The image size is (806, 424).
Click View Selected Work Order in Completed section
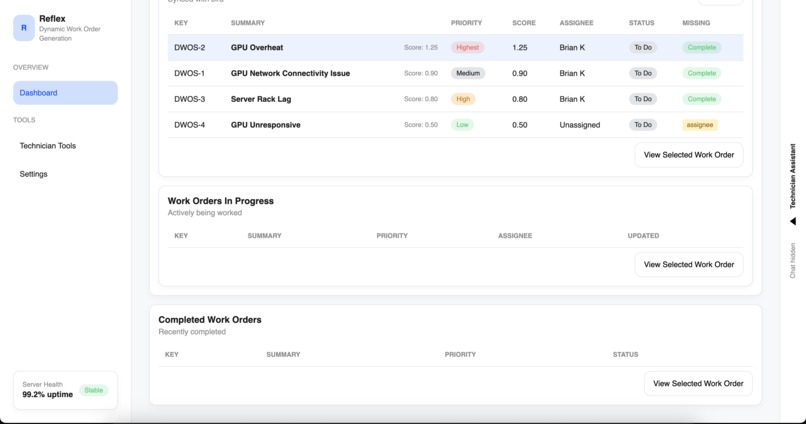point(698,383)
